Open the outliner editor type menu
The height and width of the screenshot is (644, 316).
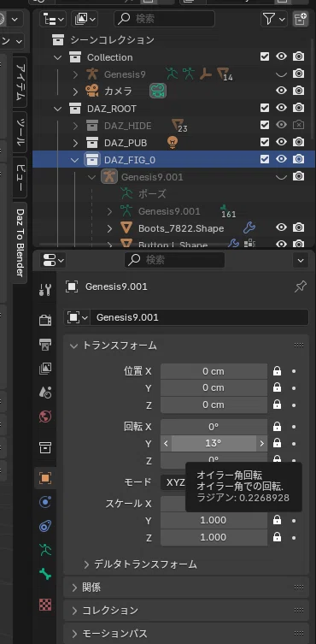coord(53,19)
